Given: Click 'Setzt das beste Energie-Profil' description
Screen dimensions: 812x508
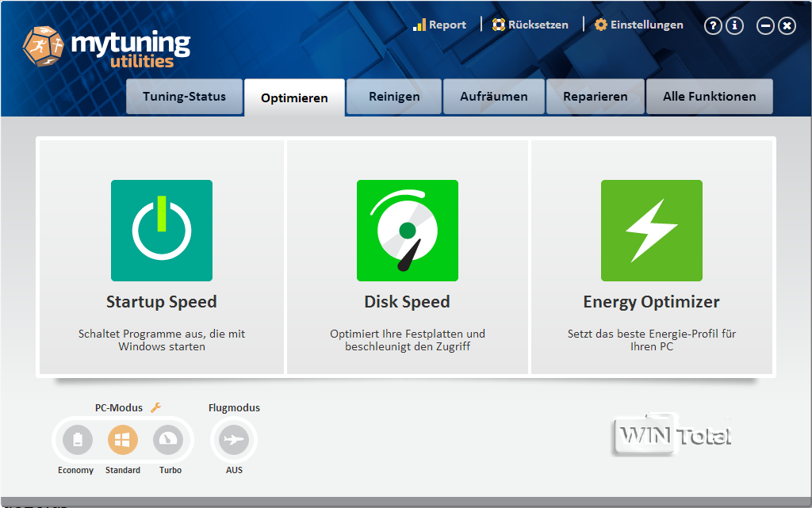Looking at the screenshot, I should tap(652, 340).
